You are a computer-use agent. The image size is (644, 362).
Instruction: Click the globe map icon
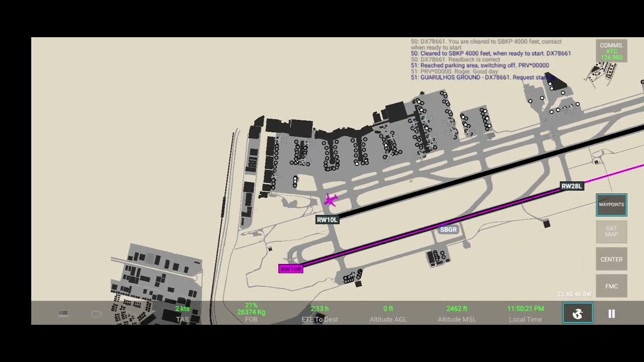pyautogui.click(x=578, y=314)
